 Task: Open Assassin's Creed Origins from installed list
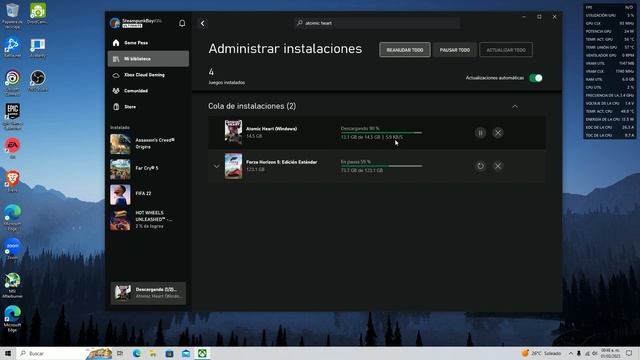point(148,144)
